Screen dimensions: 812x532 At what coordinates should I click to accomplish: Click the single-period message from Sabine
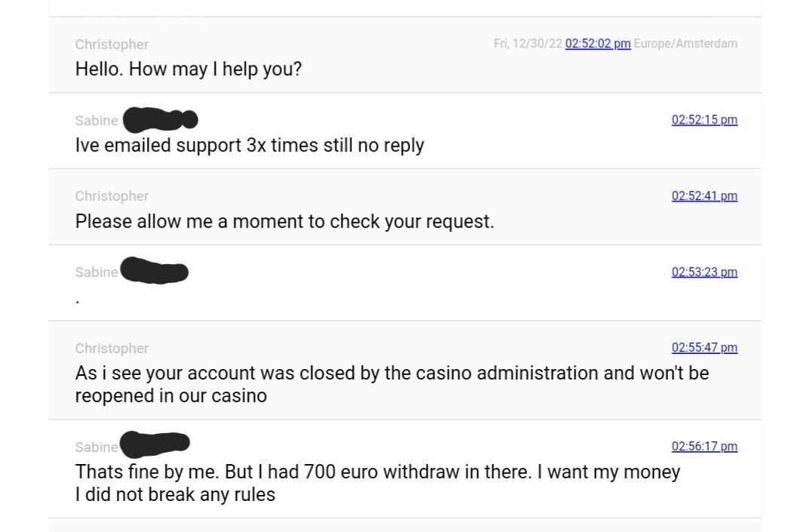pyautogui.click(x=78, y=300)
